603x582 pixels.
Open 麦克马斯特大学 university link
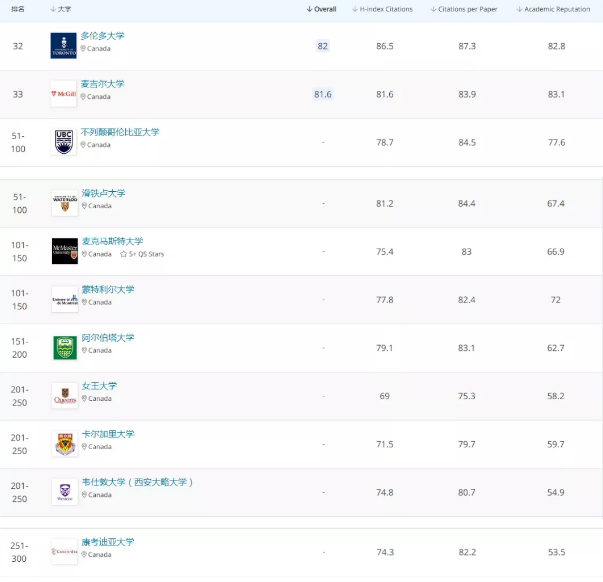click(112, 241)
